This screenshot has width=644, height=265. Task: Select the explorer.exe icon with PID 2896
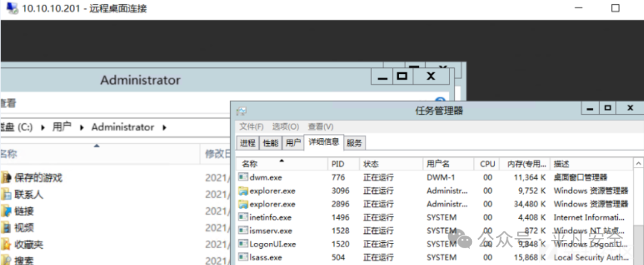pos(243,204)
